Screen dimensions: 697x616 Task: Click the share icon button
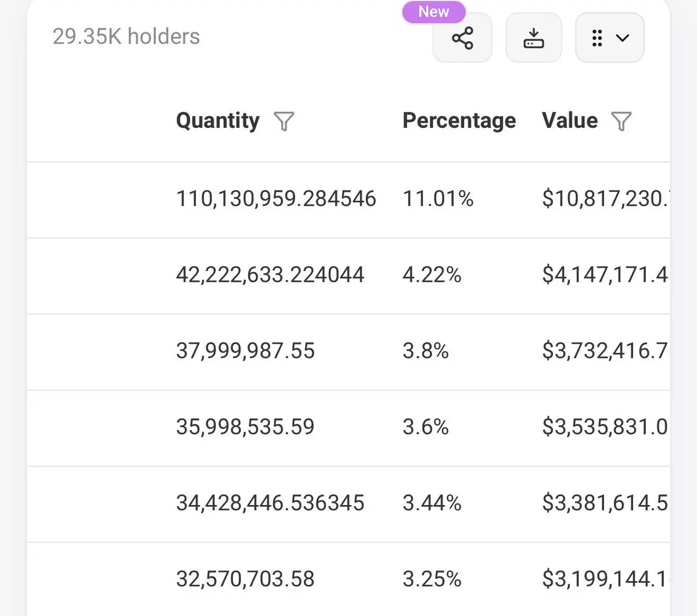(x=462, y=38)
